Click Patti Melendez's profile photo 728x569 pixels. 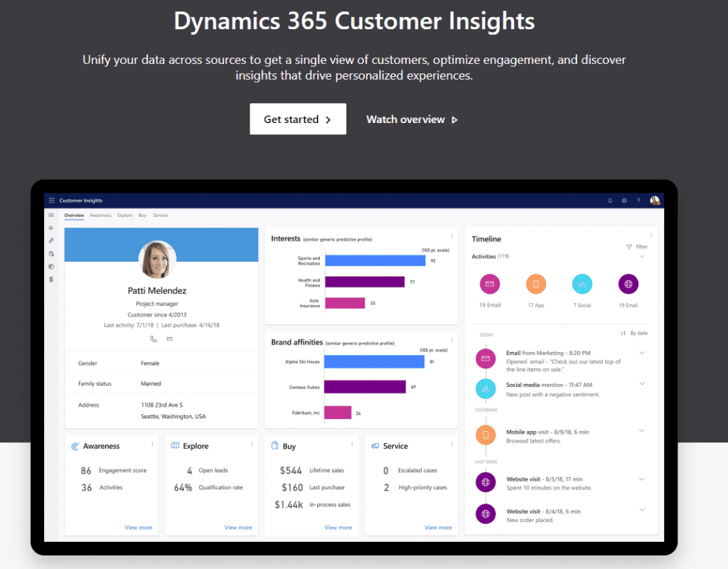(158, 260)
